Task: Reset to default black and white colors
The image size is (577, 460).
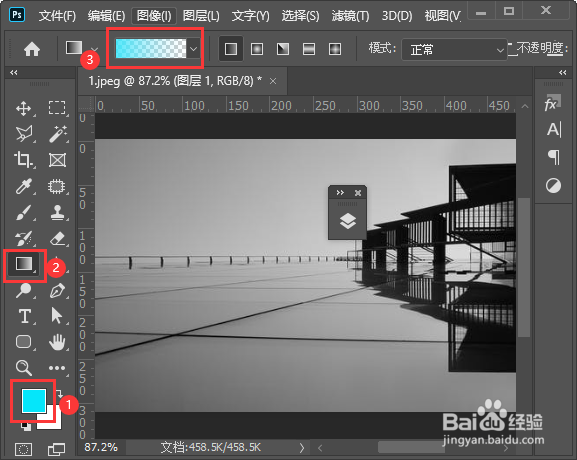Action: click(x=26, y=426)
